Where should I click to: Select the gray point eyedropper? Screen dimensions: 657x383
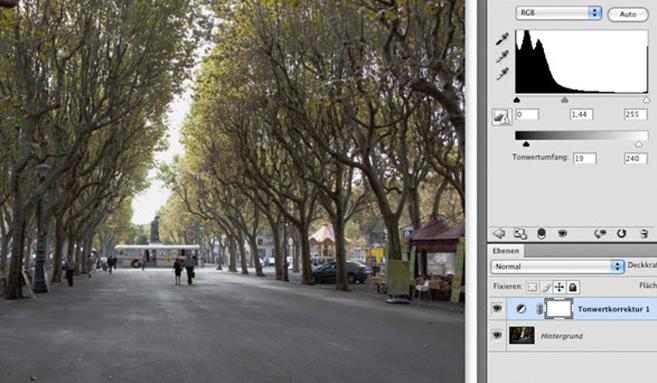click(502, 57)
